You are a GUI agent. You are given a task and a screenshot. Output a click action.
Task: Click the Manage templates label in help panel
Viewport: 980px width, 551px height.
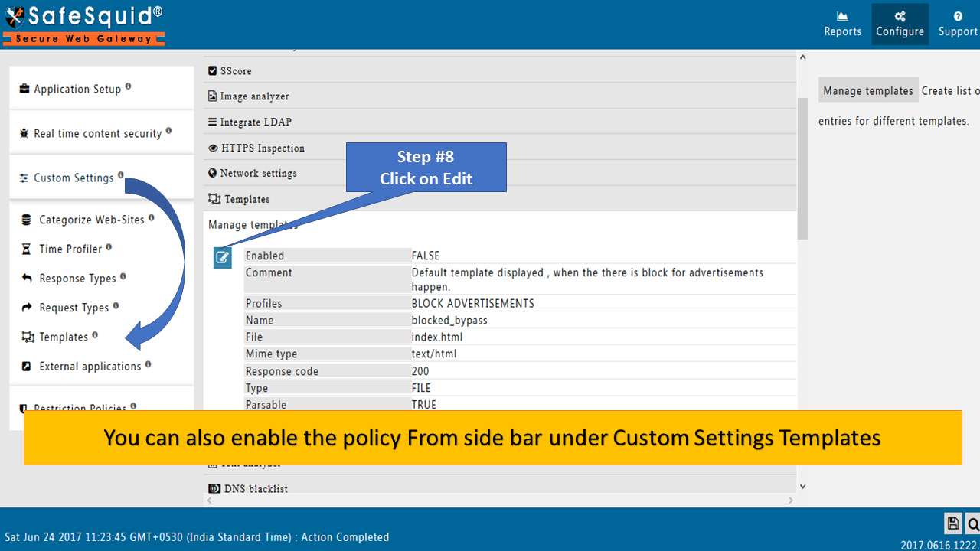tap(868, 90)
